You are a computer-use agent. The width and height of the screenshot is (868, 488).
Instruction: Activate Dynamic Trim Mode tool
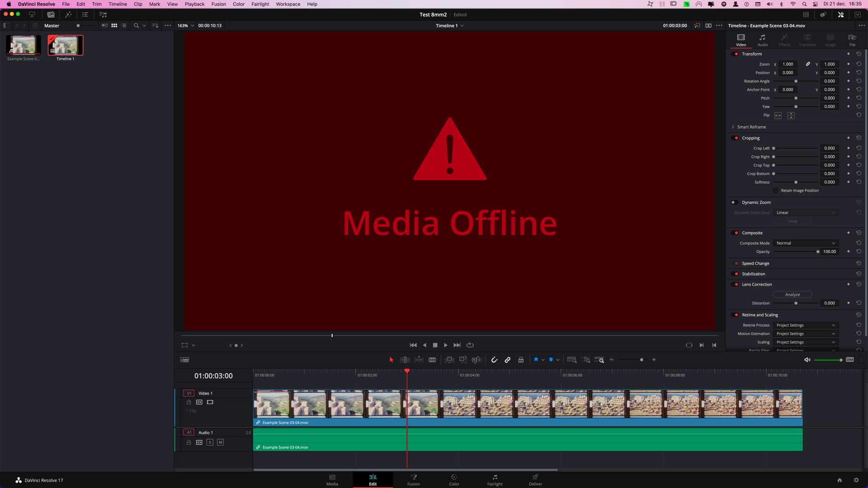point(419,360)
